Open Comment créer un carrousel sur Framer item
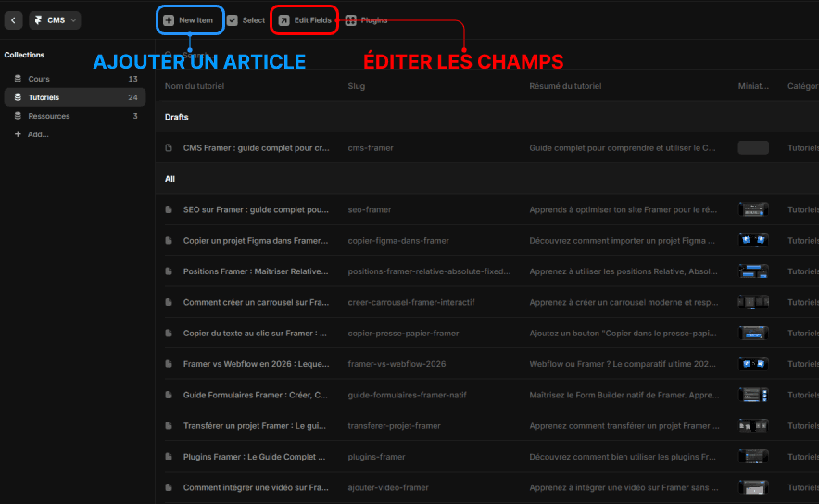This screenshot has width=819, height=504. click(256, 302)
